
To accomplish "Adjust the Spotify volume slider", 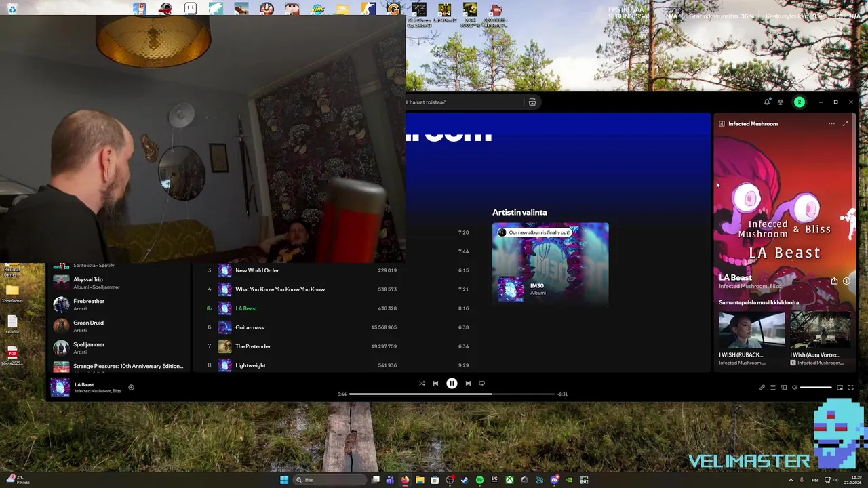I will [816, 388].
